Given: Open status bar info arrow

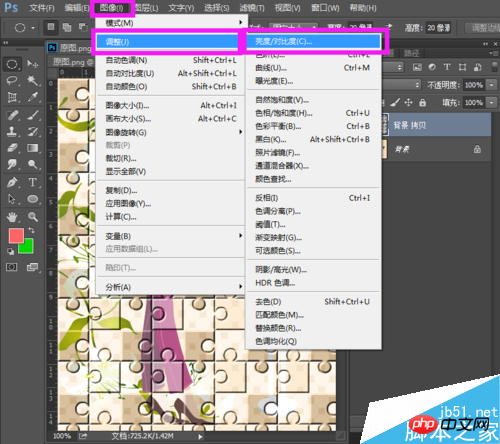Looking at the screenshot, I should (200, 436).
